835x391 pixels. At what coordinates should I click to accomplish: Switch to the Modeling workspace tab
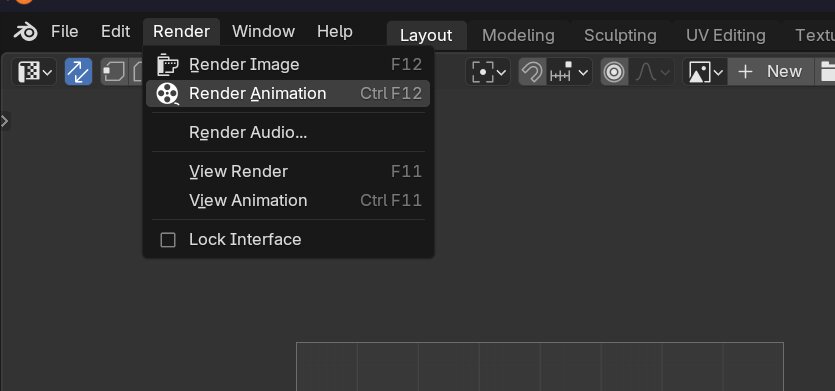click(x=518, y=36)
